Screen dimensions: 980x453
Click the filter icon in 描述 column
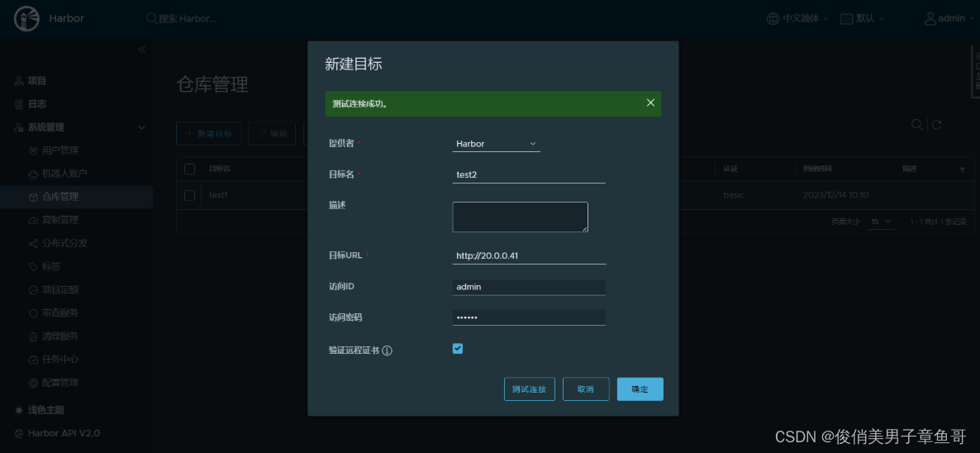coord(962,169)
